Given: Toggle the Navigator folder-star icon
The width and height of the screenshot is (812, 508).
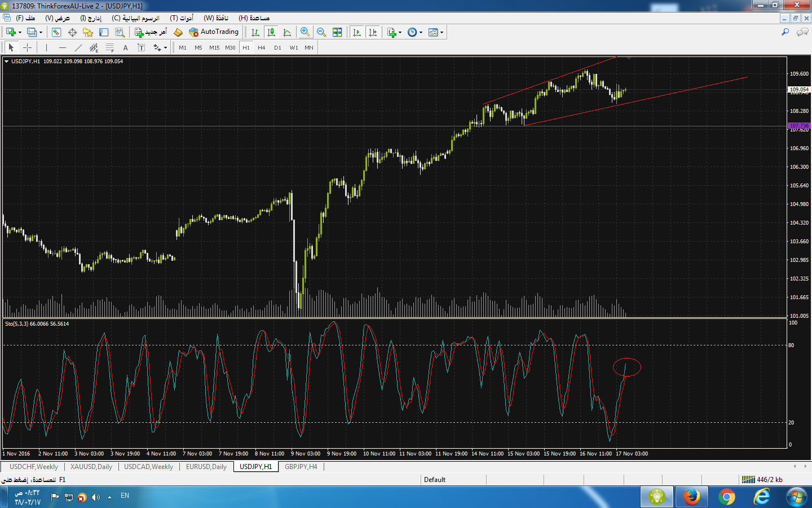Looking at the screenshot, I should (88, 32).
